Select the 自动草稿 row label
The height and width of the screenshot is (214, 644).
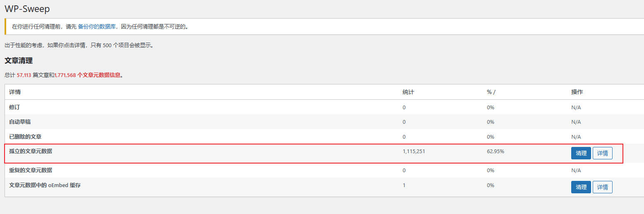[x=20, y=122]
